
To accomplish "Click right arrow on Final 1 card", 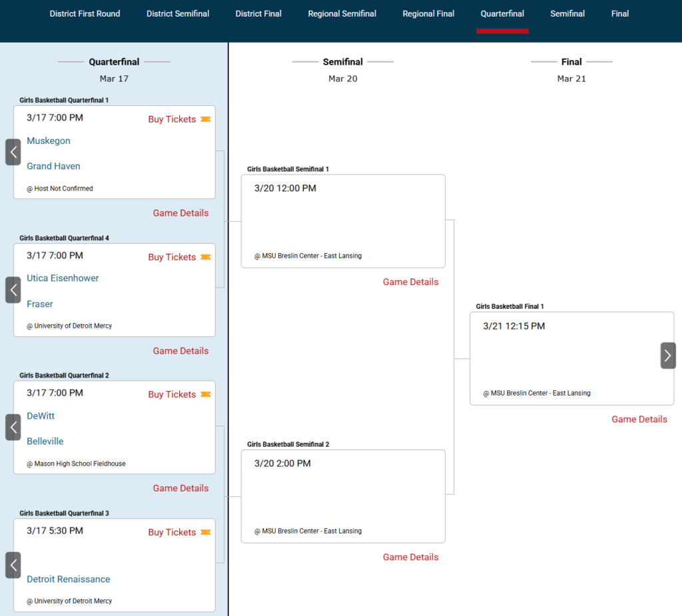I will click(668, 356).
